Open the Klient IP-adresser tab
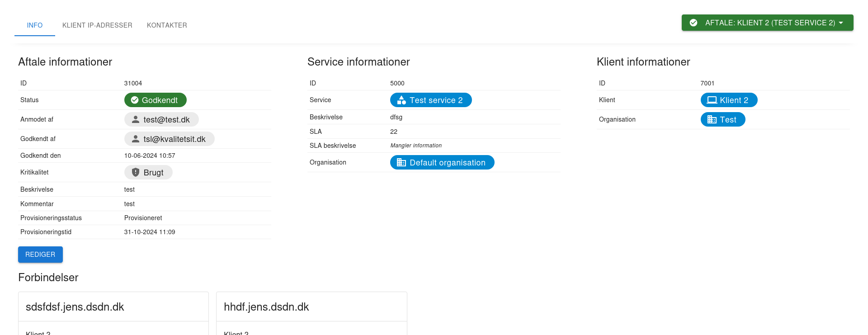Viewport: 868px width, 335px height. pos(97,25)
